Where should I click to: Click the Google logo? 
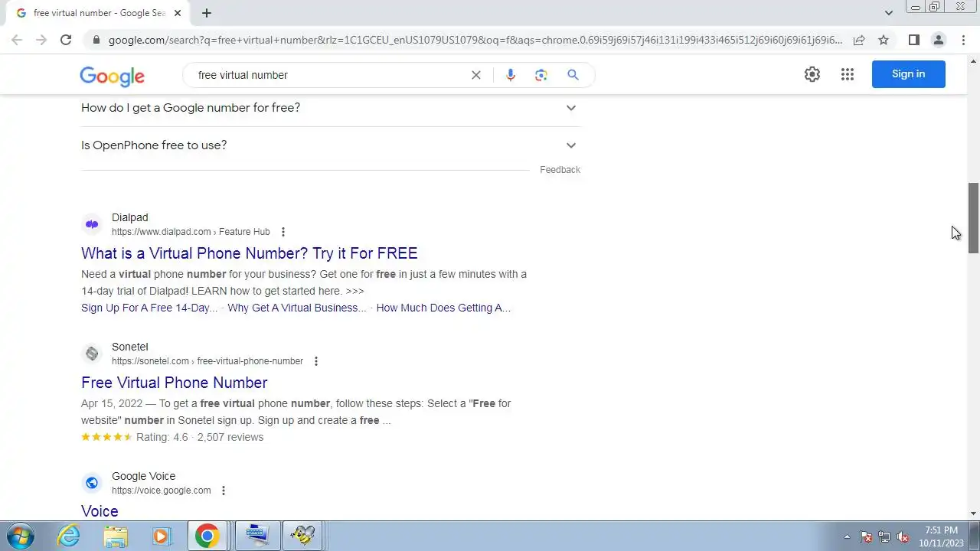coord(112,76)
